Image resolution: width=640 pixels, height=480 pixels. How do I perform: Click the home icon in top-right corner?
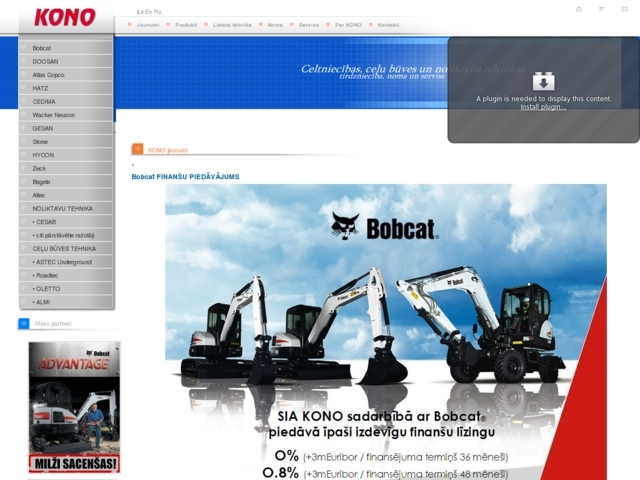click(578, 9)
